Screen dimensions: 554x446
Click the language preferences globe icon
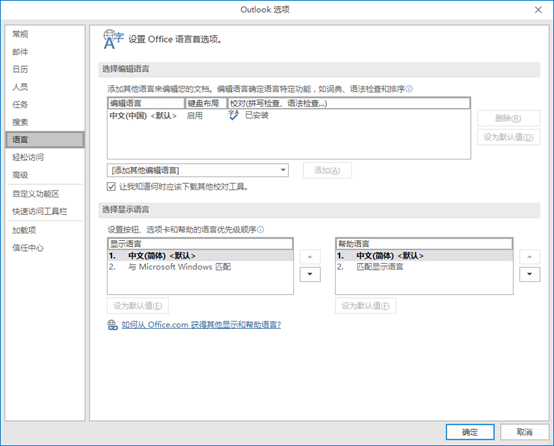[113, 39]
